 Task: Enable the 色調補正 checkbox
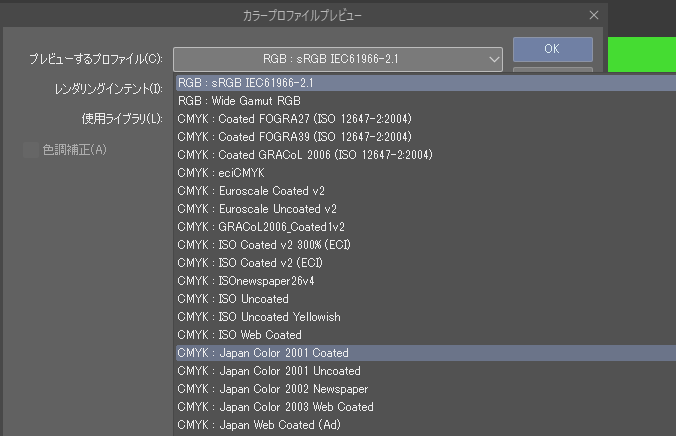31,150
